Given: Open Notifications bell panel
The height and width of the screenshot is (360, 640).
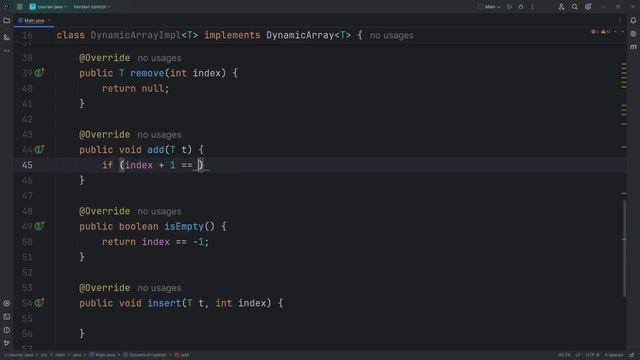Looking at the screenshot, I should tap(633, 20).
